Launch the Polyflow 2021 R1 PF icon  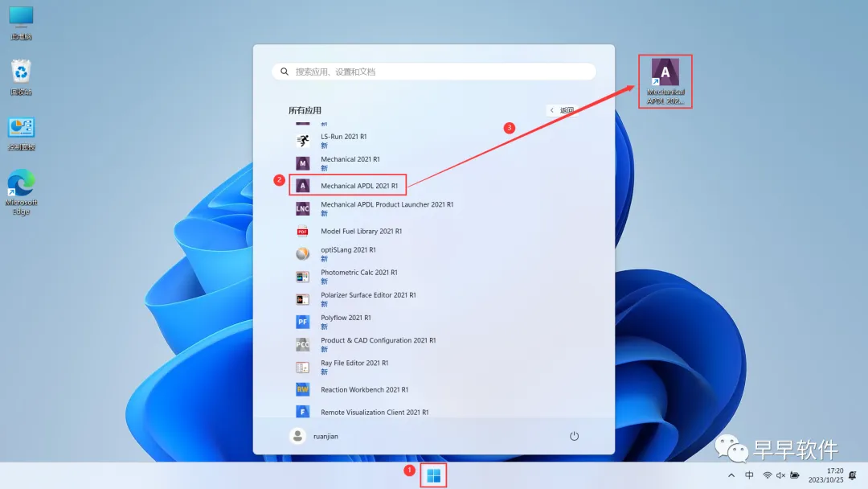[x=302, y=322]
